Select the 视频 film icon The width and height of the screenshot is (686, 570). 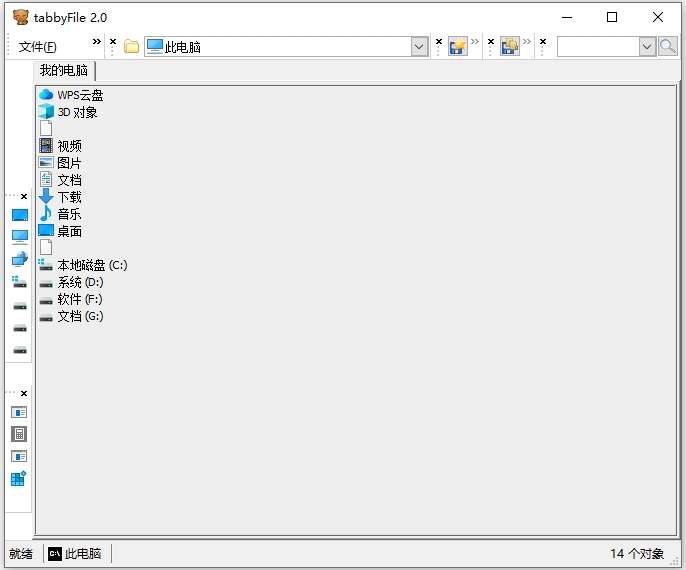46,146
